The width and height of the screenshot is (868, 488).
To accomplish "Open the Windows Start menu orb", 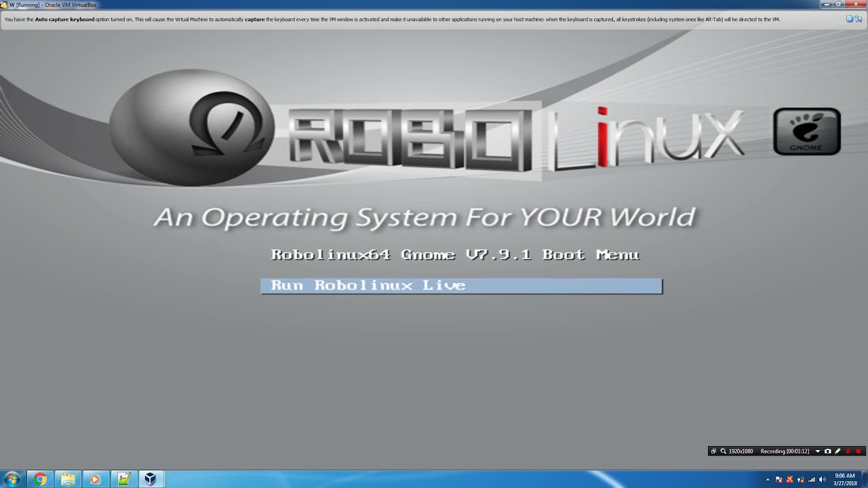I will click(x=12, y=479).
